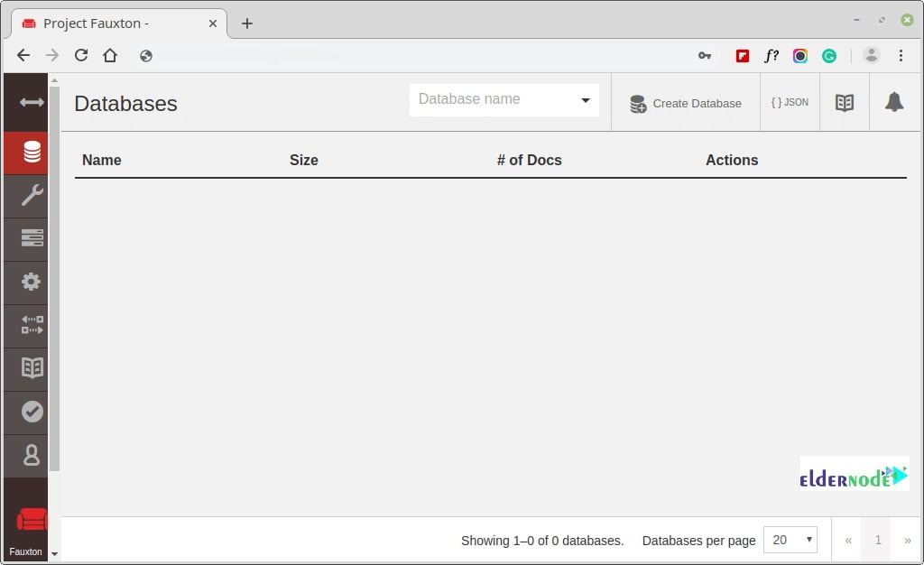
Task: Open a new browser tab
Action: [x=246, y=23]
